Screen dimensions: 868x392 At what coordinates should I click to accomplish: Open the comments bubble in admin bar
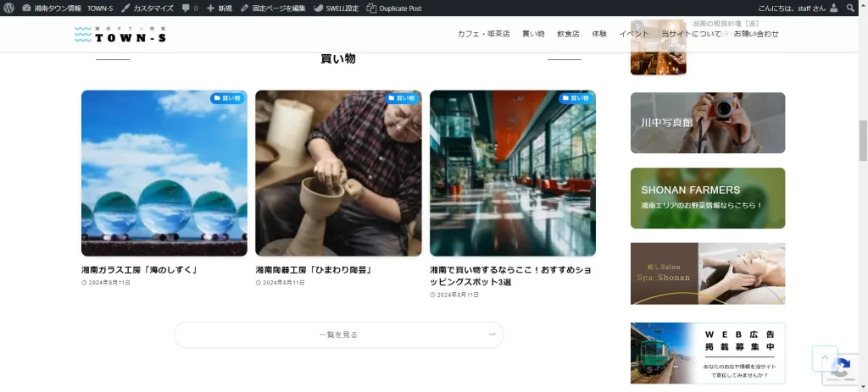pyautogui.click(x=189, y=8)
